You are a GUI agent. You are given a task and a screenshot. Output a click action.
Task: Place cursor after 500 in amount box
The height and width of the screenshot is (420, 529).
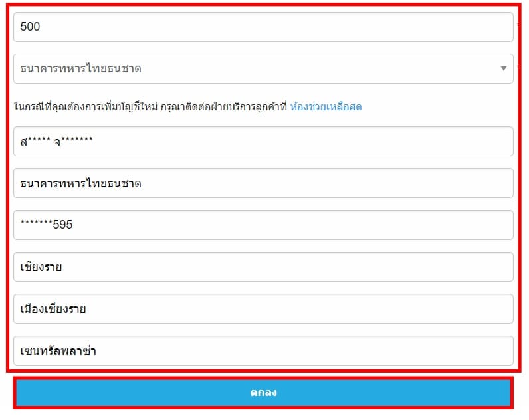click(41, 27)
